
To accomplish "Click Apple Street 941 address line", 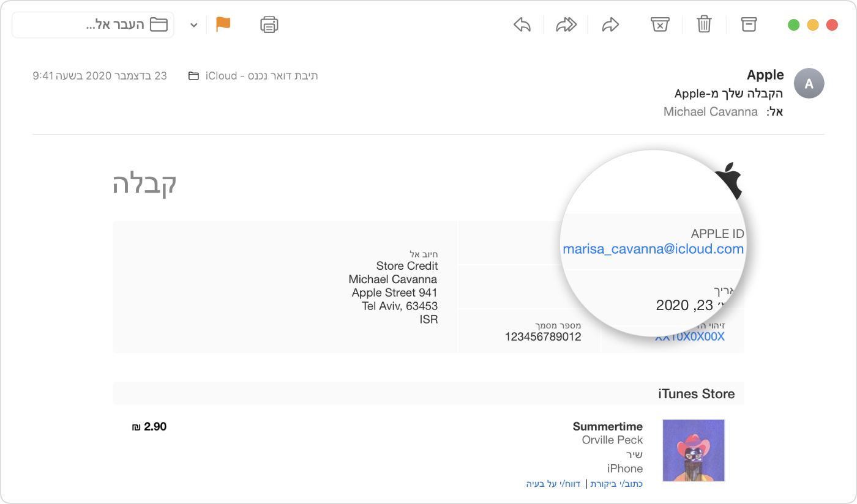I will click(x=395, y=293).
